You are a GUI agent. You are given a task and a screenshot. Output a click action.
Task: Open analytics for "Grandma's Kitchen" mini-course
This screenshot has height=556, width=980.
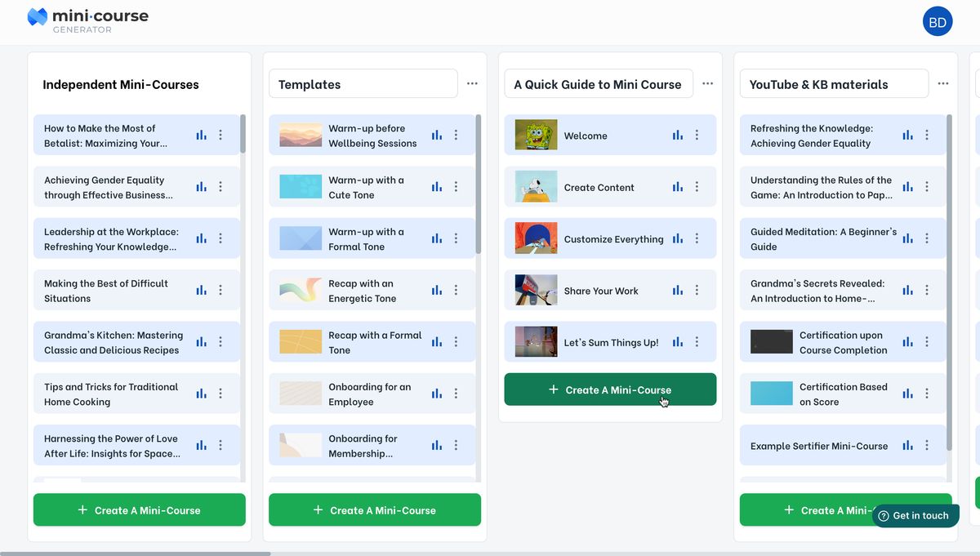pyautogui.click(x=201, y=341)
